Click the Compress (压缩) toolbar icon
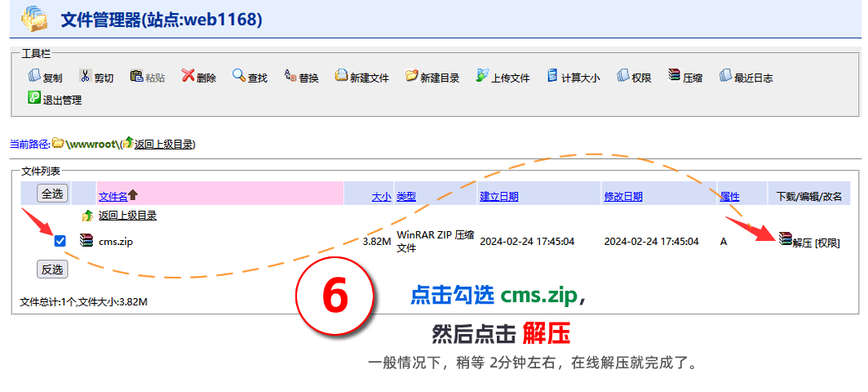Image resolution: width=868 pixels, height=392 pixels. click(674, 75)
